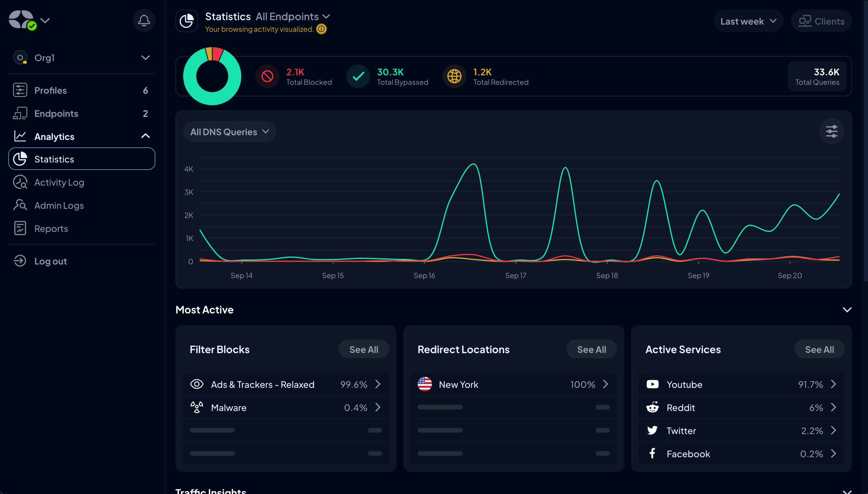868x494 pixels.
Task: Click the donut chart visualization
Action: pos(213,76)
